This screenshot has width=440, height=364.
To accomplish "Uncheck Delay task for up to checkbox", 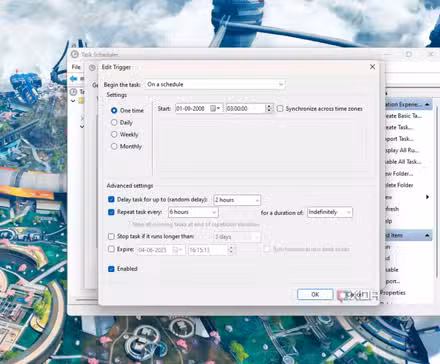I will [111, 199].
